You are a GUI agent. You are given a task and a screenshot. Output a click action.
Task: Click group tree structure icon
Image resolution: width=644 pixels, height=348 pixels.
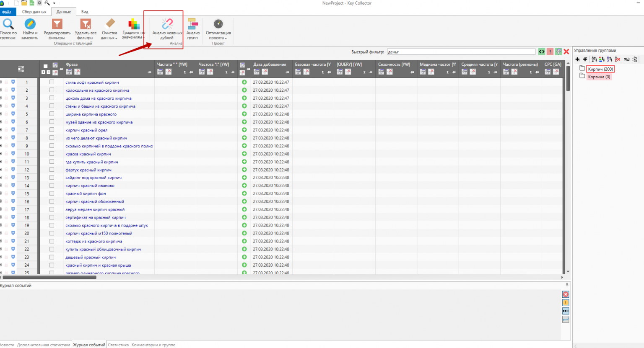coord(634,59)
